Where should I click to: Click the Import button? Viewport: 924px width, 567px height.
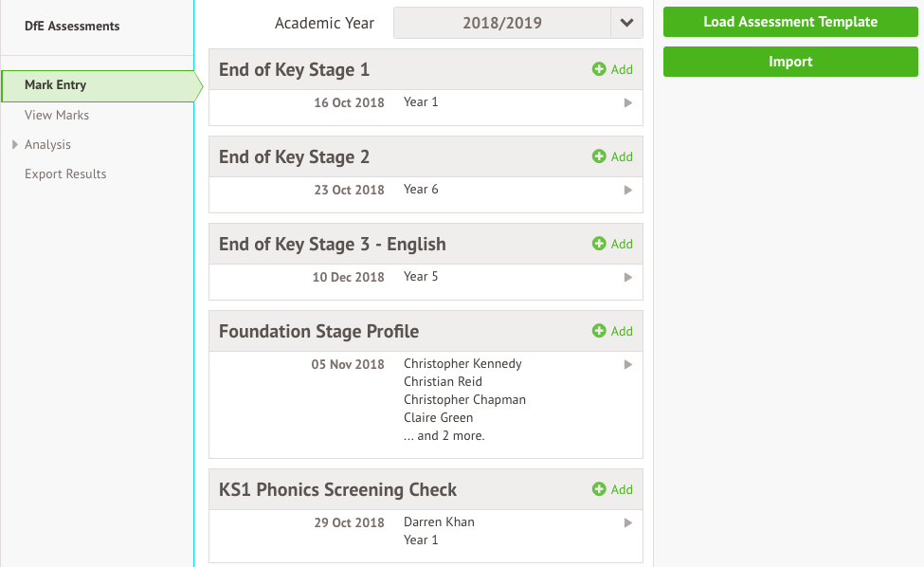point(790,62)
